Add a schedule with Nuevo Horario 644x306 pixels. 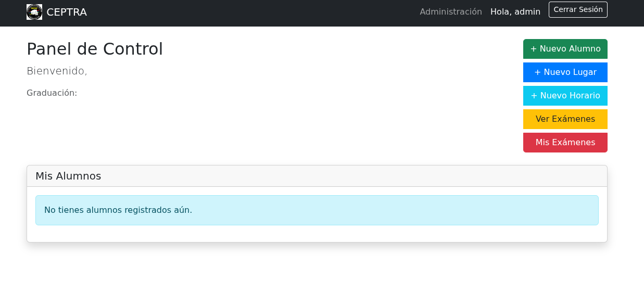click(x=565, y=96)
